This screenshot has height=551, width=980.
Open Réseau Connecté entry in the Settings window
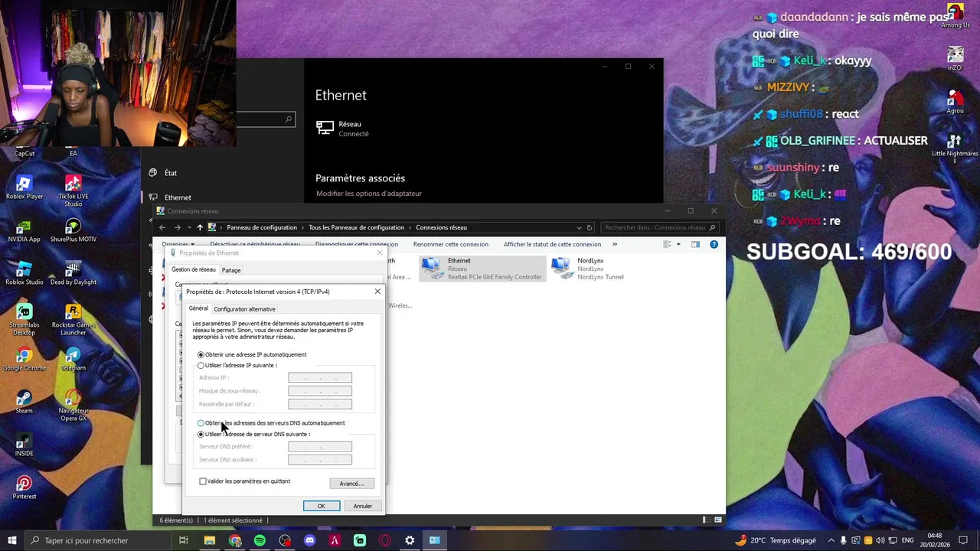[343, 129]
